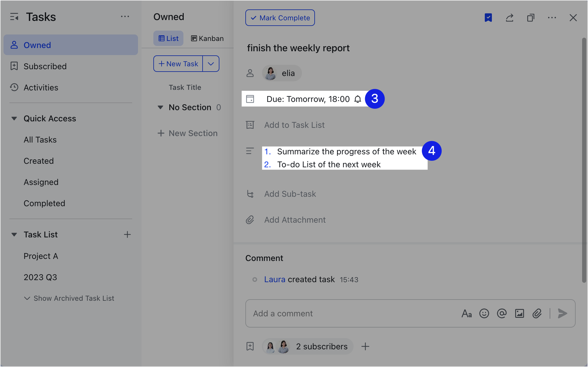The height and width of the screenshot is (367, 588).
Task: Switch to the Kanban view
Action: [207, 38]
